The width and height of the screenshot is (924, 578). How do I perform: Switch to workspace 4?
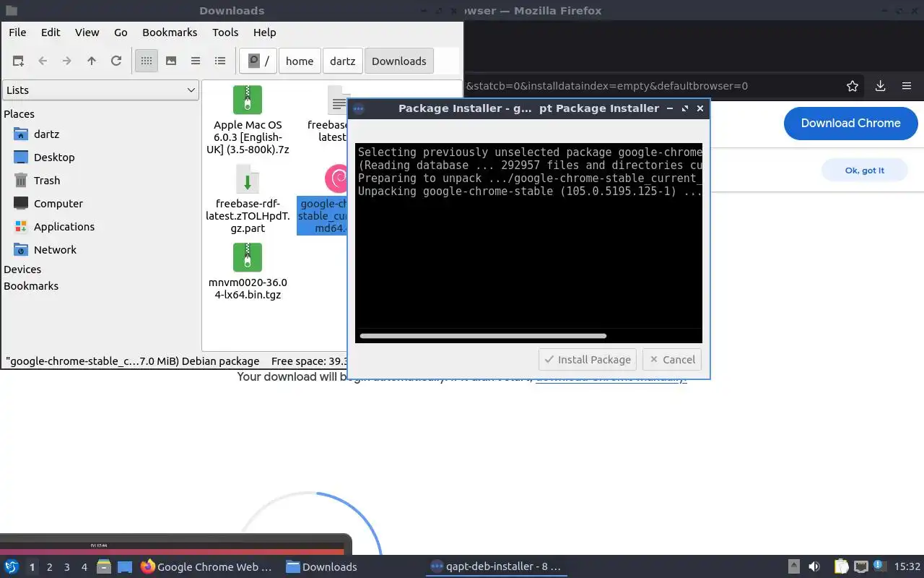84,567
